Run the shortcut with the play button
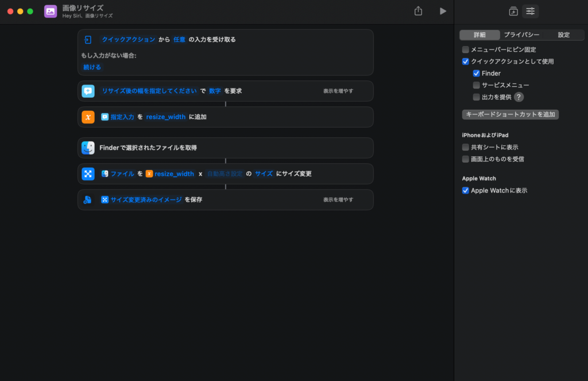This screenshot has width=588, height=381. [443, 11]
